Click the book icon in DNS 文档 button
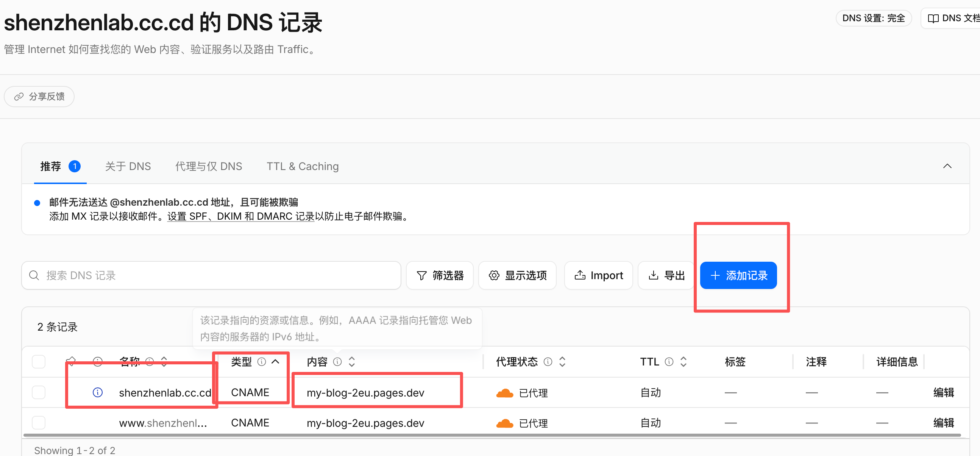980x456 pixels. [933, 18]
